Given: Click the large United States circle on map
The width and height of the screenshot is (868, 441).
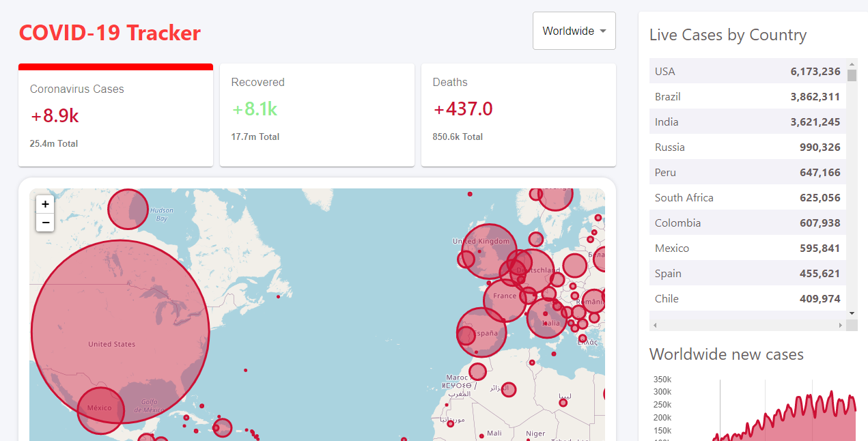Looking at the screenshot, I should [x=120, y=321].
